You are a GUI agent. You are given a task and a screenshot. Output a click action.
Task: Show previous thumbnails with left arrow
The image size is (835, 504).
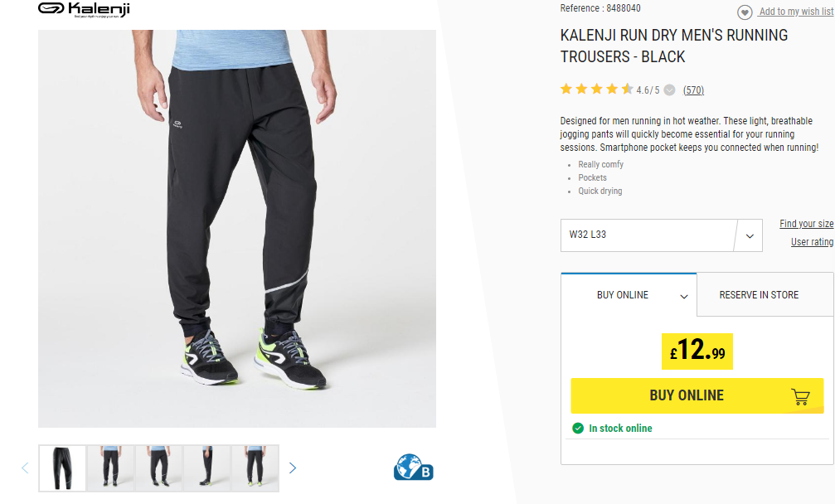pyautogui.click(x=25, y=468)
